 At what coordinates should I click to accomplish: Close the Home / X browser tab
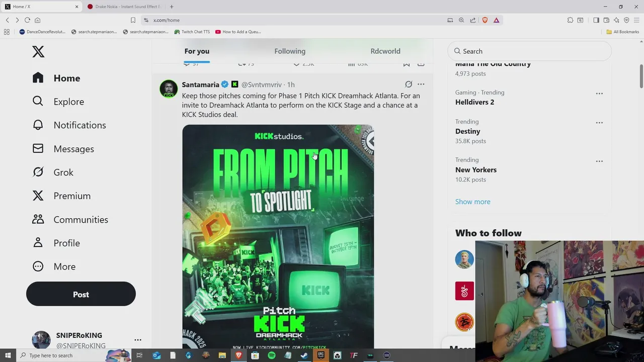pos(76,7)
